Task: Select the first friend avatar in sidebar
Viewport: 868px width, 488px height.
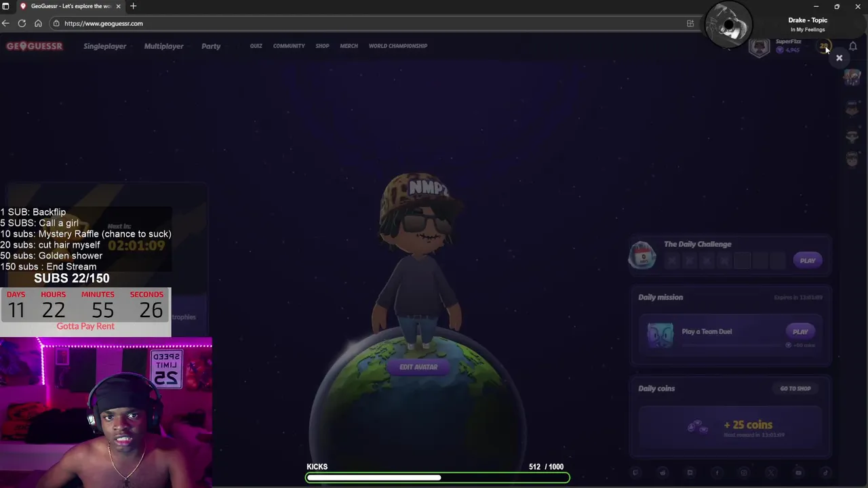Action: tap(852, 77)
